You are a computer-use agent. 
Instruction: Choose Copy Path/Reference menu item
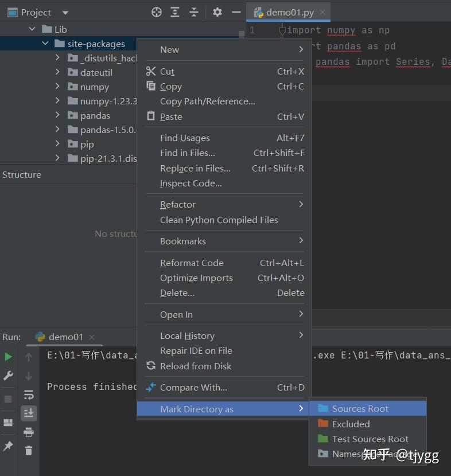224,102
